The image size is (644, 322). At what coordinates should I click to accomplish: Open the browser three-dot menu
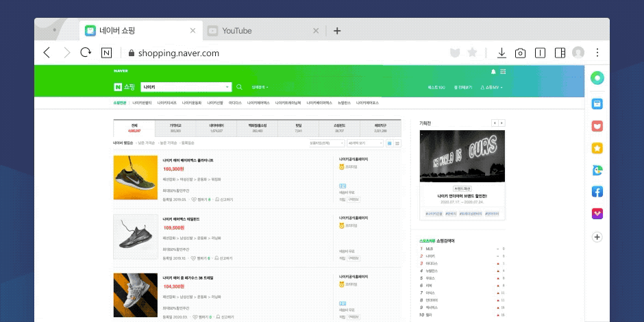597,53
